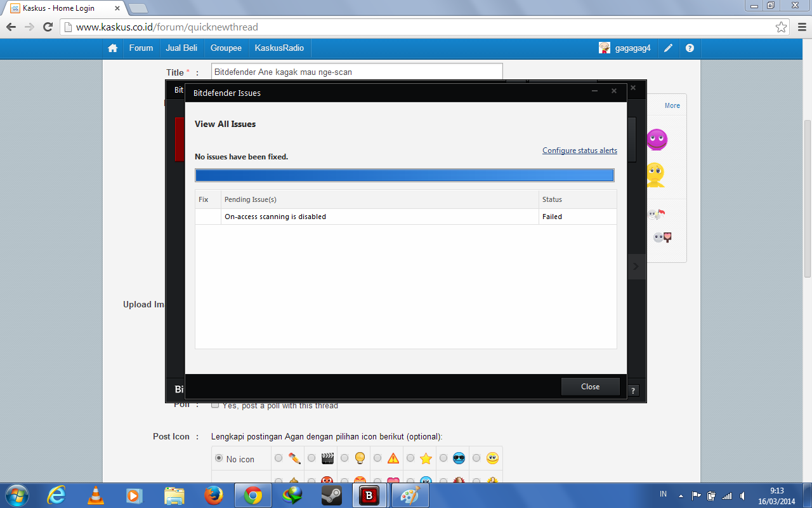
Task: Select the clapperboard post icon radio button
Action: [x=311, y=458]
